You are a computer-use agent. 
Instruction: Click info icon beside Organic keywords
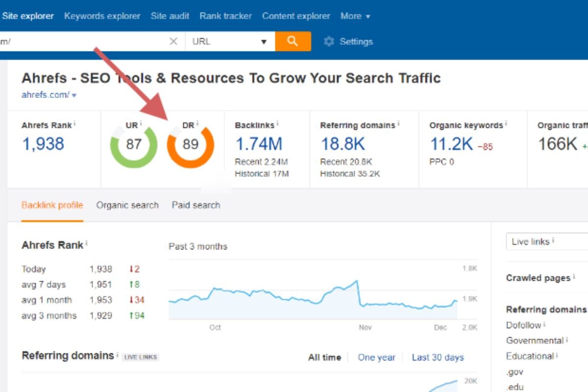(x=506, y=124)
